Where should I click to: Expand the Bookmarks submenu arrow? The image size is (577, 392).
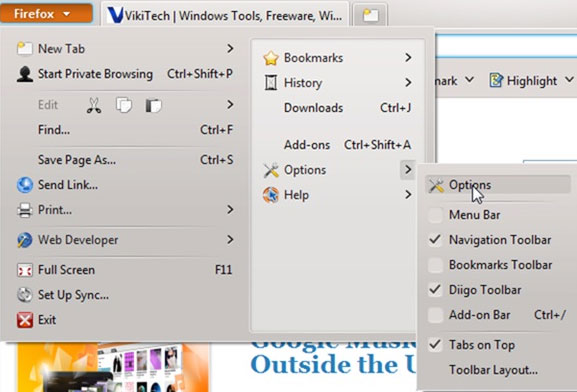pos(408,57)
